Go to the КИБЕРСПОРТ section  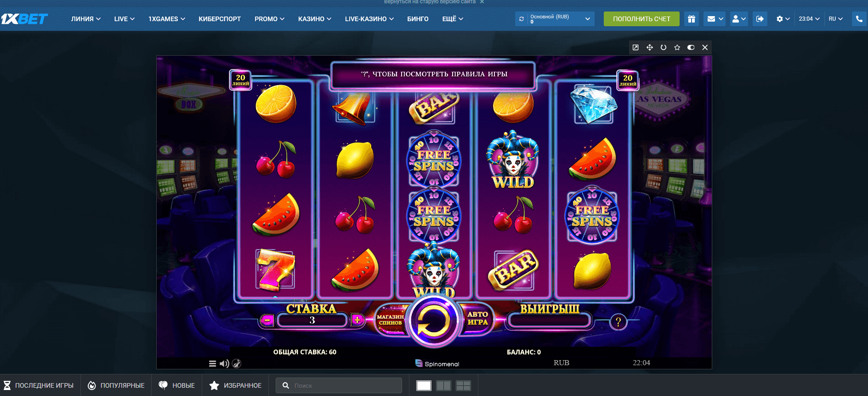tap(220, 19)
